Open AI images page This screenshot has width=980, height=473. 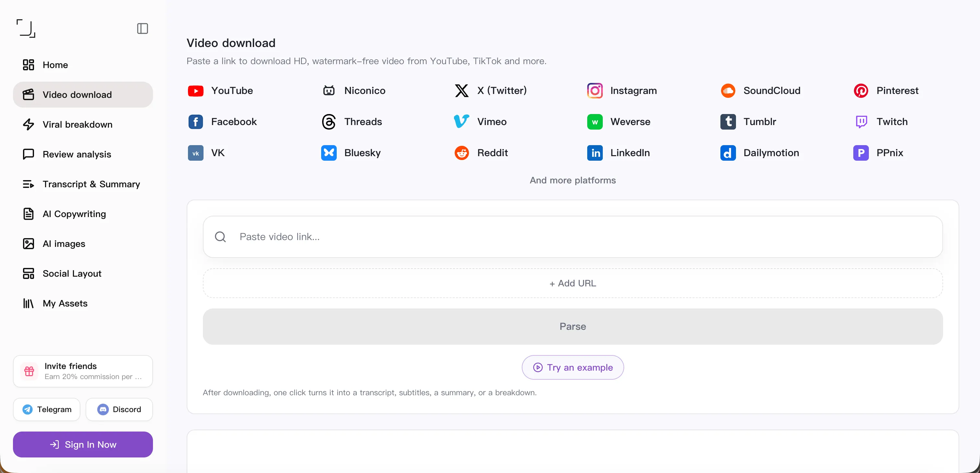[83, 244]
